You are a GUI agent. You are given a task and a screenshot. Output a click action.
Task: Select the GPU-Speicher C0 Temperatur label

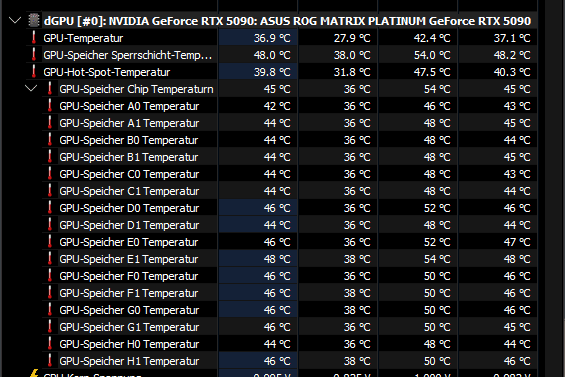point(129,174)
